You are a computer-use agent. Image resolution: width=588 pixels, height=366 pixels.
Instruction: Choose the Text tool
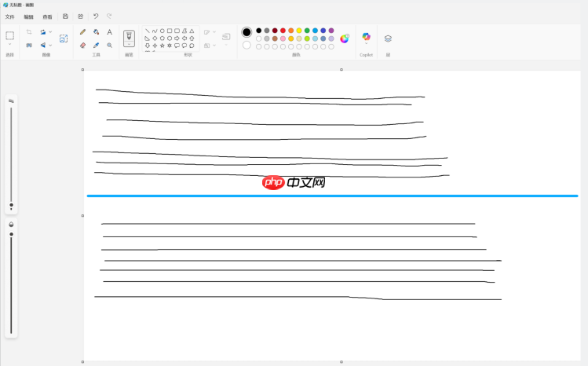point(109,32)
